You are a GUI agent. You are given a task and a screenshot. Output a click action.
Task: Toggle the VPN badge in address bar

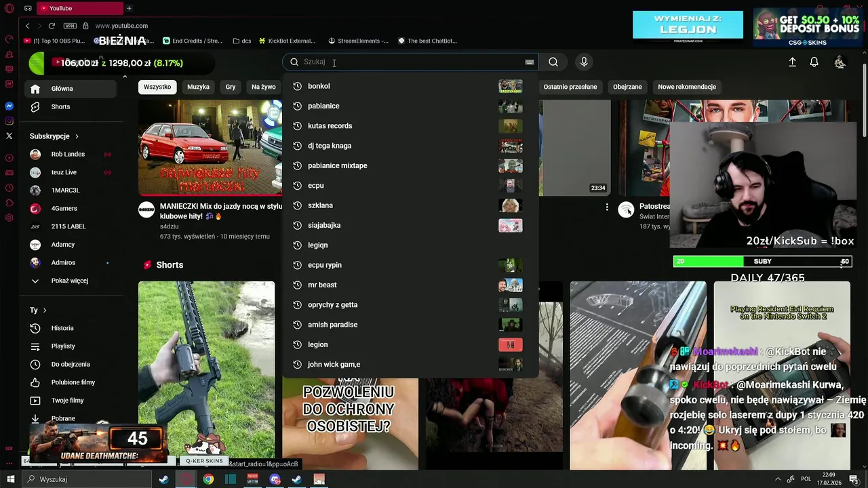click(x=70, y=26)
